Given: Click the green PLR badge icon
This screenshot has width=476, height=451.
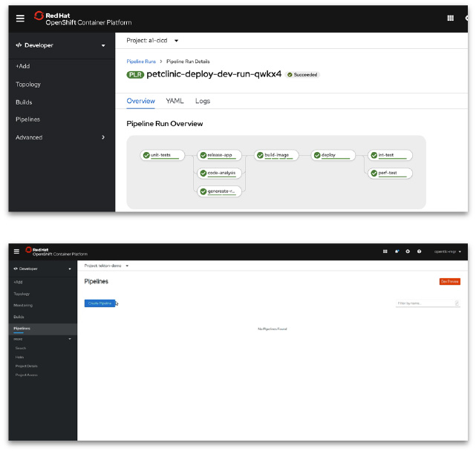Looking at the screenshot, I should tap(135, 74).
